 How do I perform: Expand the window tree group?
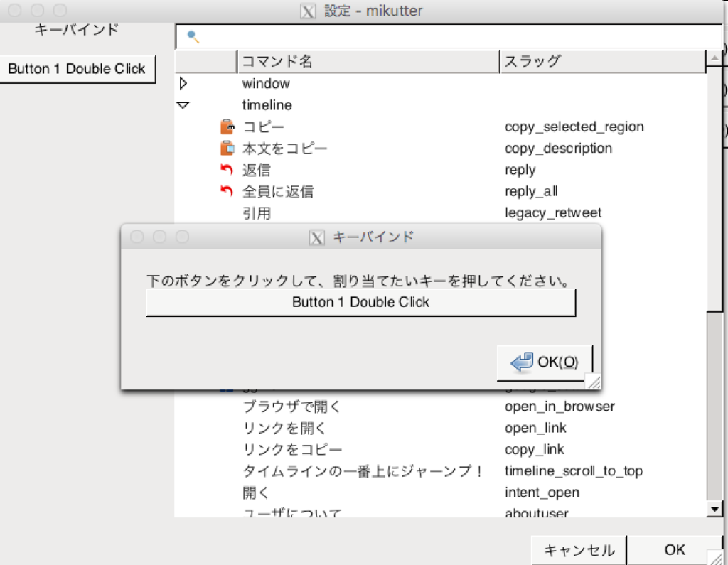tap(183, 83)
